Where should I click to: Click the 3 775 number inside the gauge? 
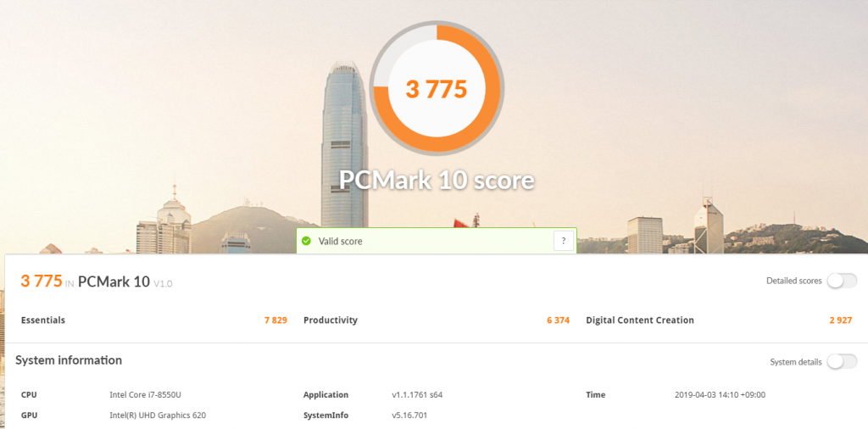point(437,89)
